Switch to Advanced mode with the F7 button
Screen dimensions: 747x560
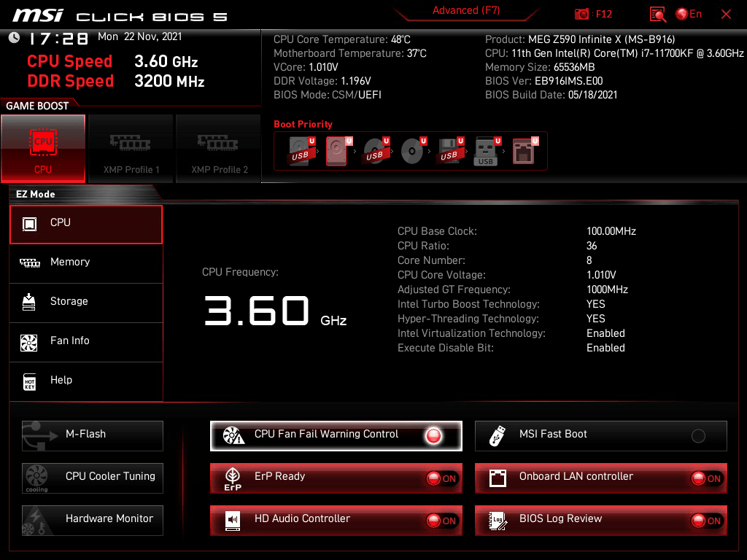(466, 10)
